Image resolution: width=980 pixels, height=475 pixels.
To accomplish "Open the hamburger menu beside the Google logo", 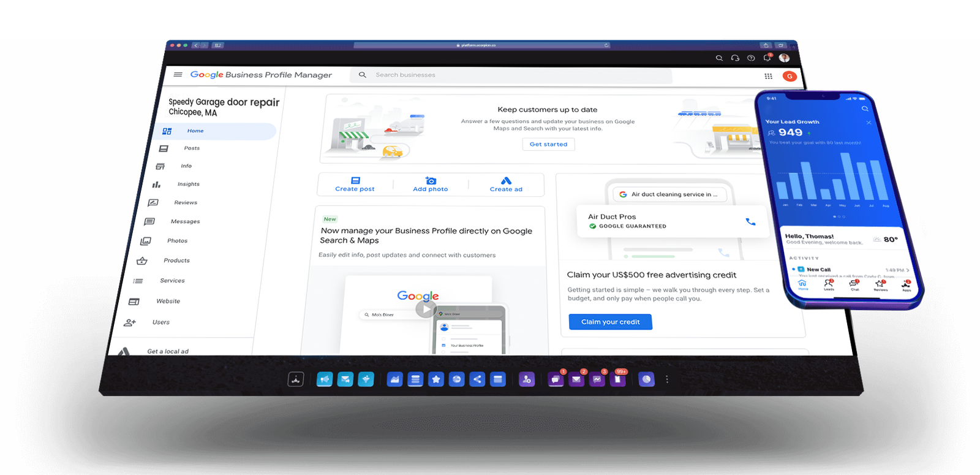I will [178, 74].
